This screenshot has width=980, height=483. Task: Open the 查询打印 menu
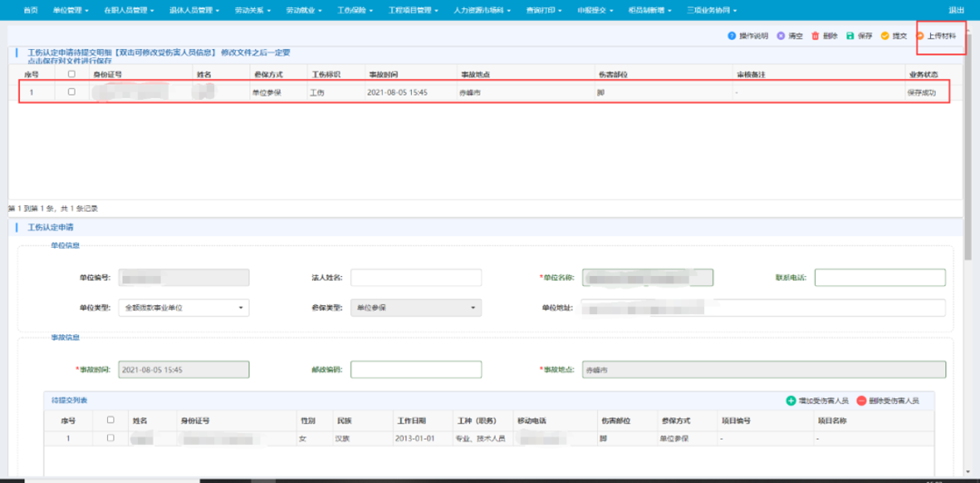click(542, 10)
